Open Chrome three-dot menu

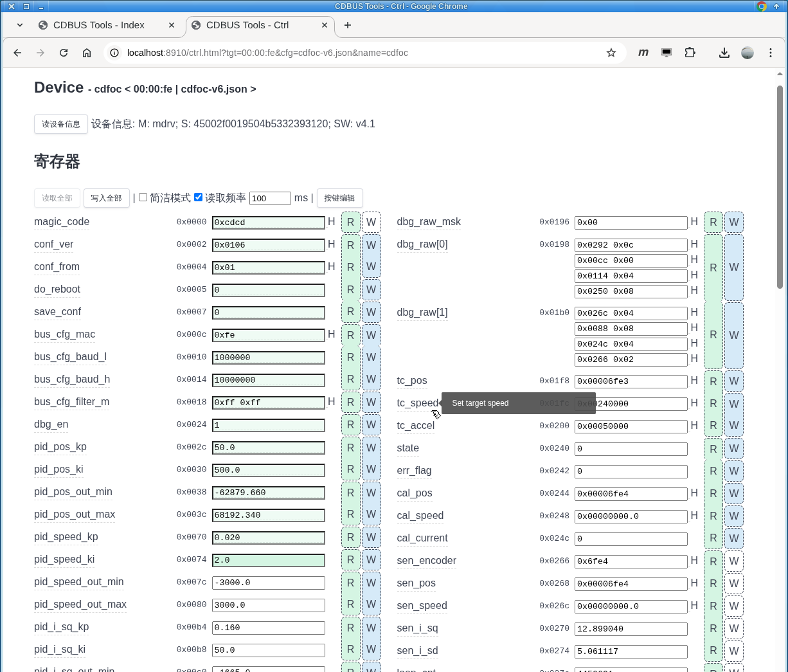pyautogui.click(x=770, y=53)
